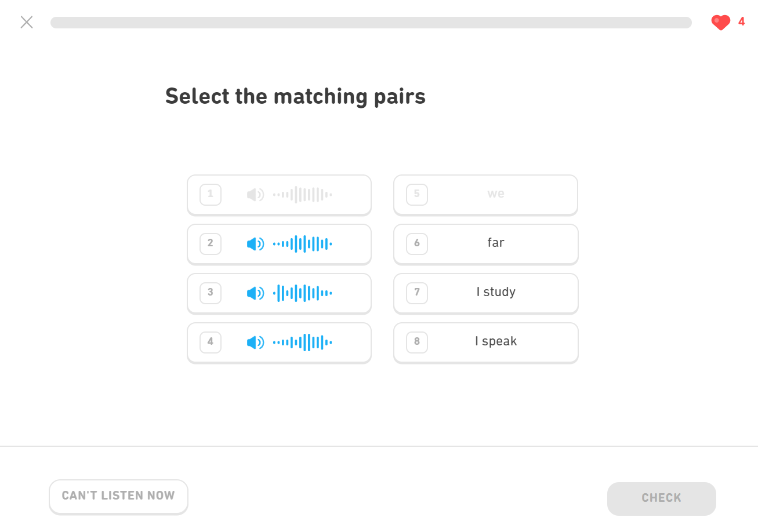
Task: Select the word card "I study"
Action: click(495, 293)
